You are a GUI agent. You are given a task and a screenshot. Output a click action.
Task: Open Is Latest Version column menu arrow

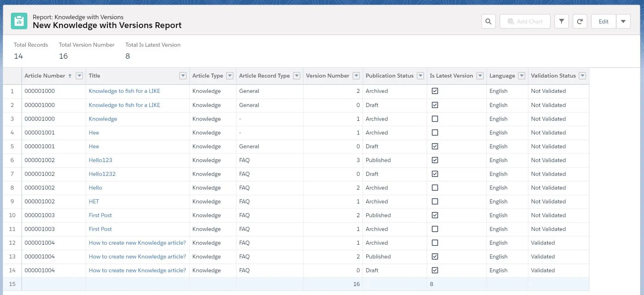click(x=480, y=76)
